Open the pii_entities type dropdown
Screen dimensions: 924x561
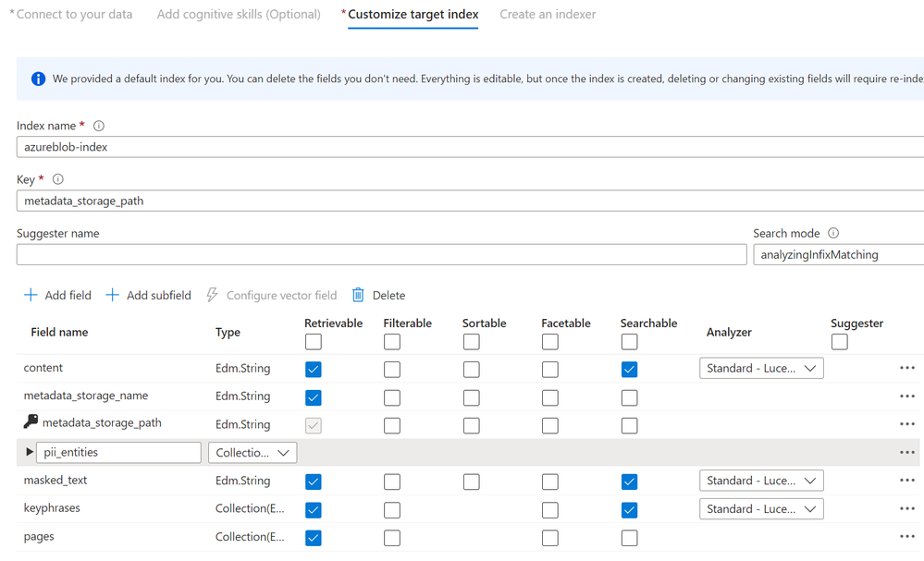(x=253, y=453)
